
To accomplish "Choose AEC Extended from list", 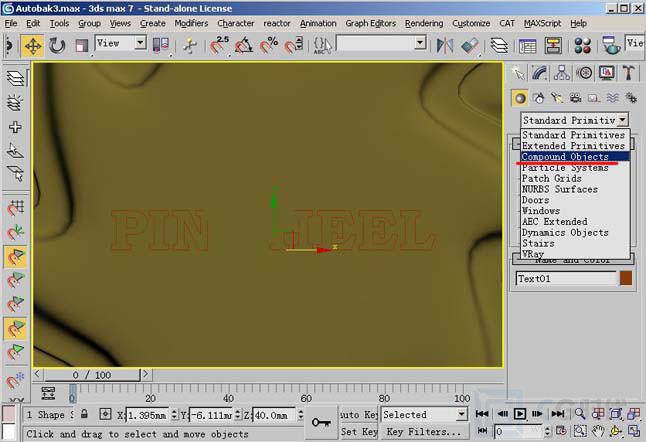I will tap(575, 222).
